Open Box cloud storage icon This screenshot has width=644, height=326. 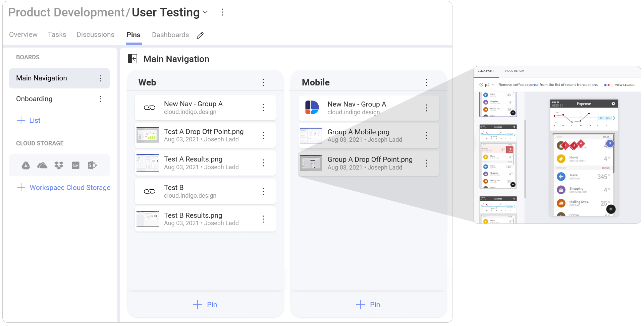[x=76, y=165]
